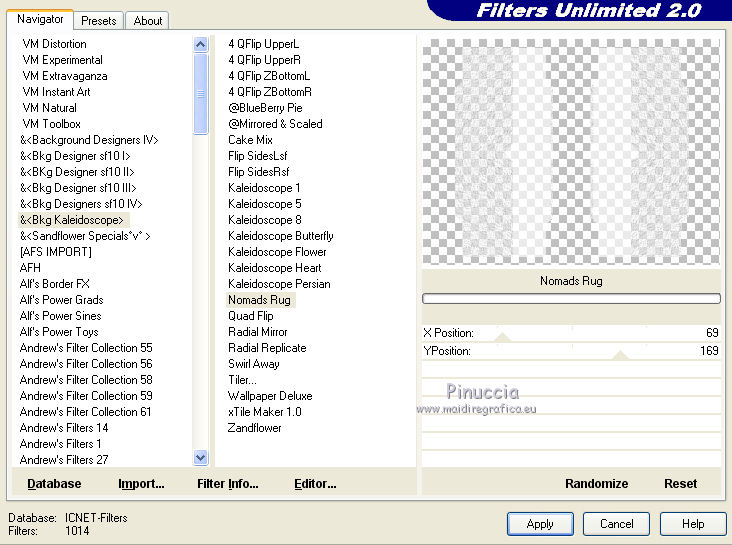Click the category list scroll-up arrow
The width and height of the screenshot is (732, 545).
(x=200, y=45)
